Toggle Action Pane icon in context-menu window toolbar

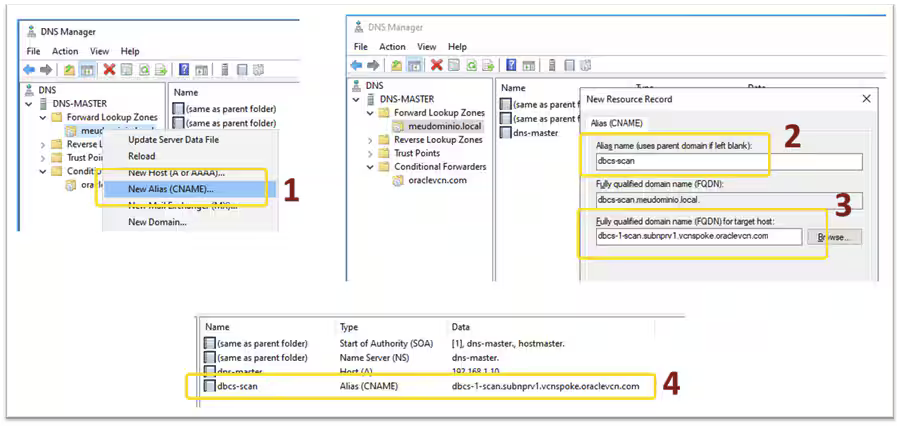(201, 70)
